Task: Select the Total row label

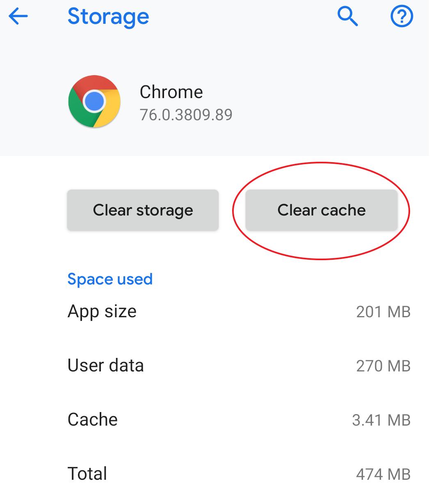Action: [x=87, y=474]
